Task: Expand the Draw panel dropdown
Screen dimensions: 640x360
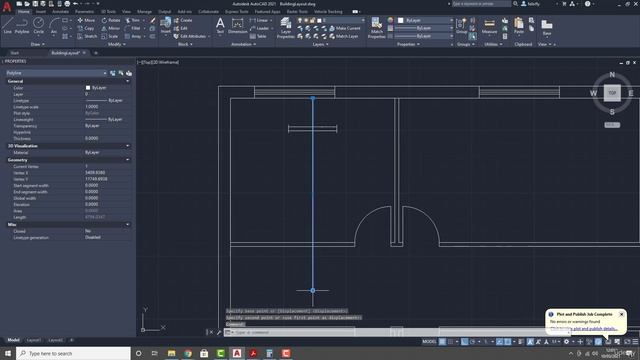Action: pyautogui.click(x=38, y=44)
